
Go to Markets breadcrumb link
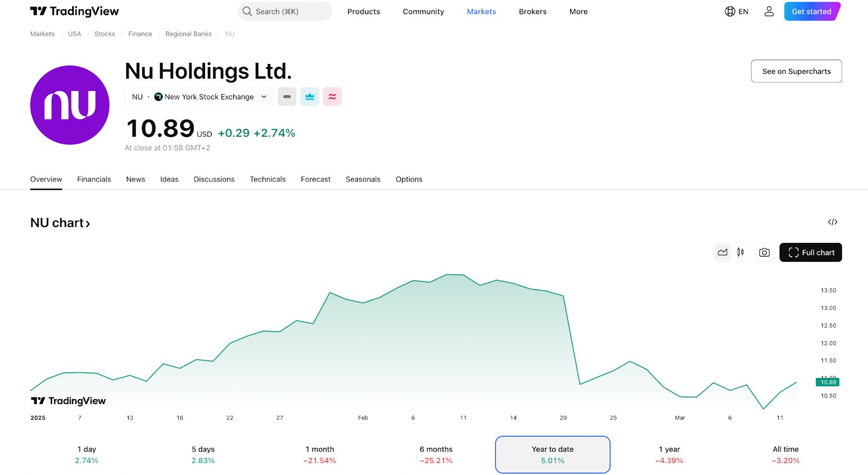pos(42,34)
